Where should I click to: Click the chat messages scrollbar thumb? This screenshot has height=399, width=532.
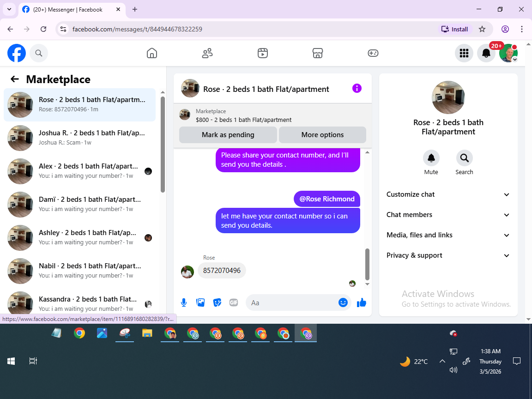(x=367, y=264)
